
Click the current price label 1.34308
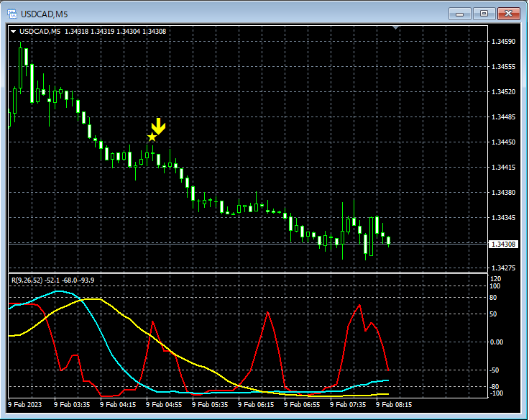504,245
